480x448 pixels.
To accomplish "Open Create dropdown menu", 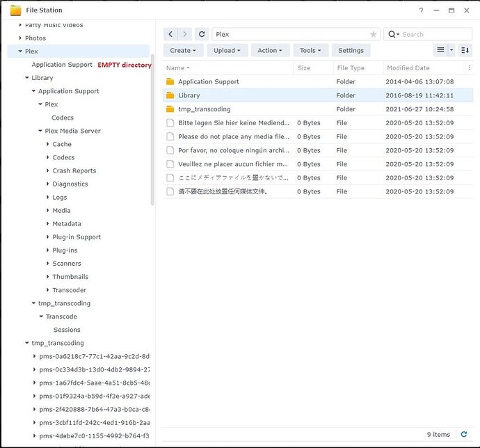I will [x=183, y=50].
